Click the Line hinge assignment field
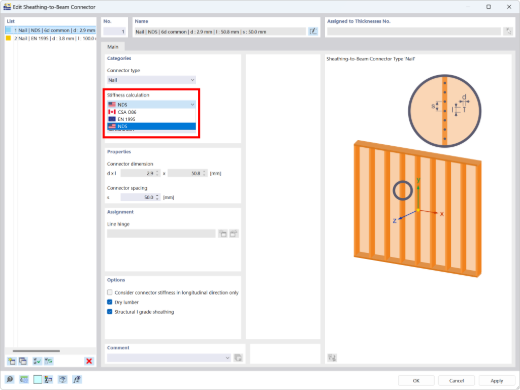520x390 pixels. pyautogui.click(x=161, y=234)
